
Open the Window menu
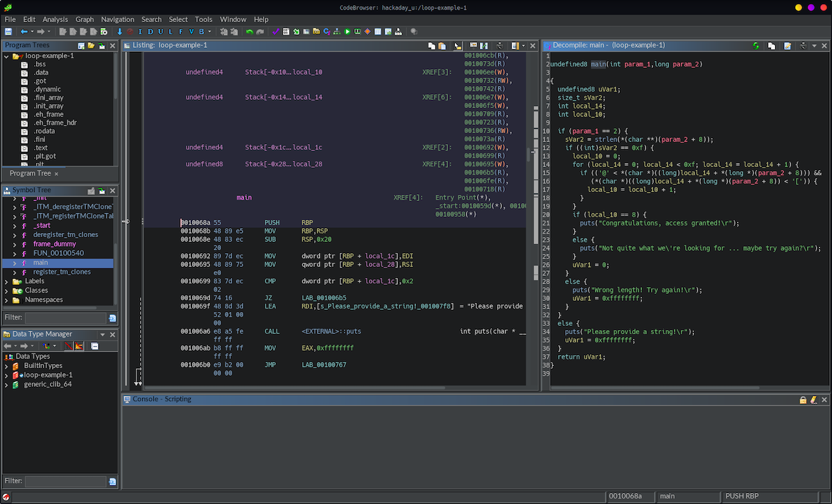tap(233, 19)
